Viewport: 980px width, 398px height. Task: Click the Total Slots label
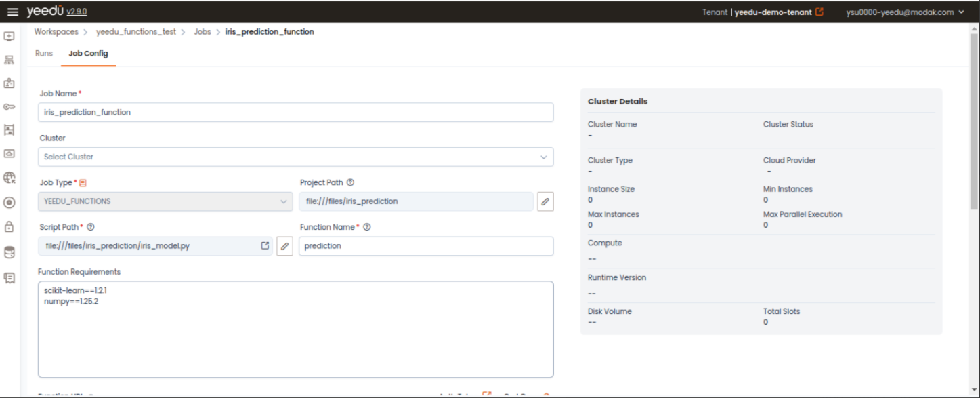(782, 311)
